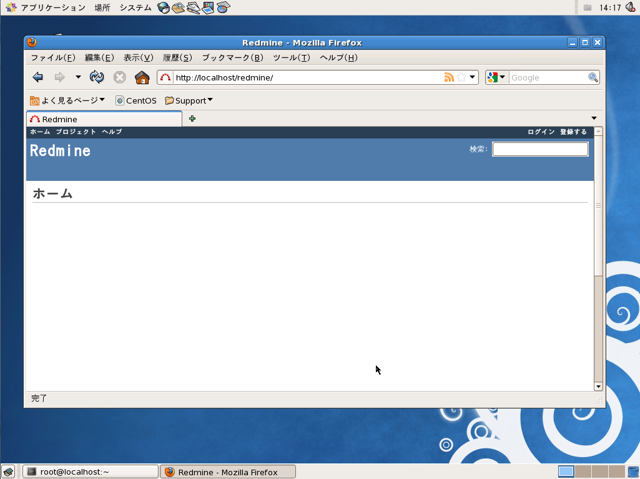Focus the Google search box
640x479 pixels.
tap(548, 78)
